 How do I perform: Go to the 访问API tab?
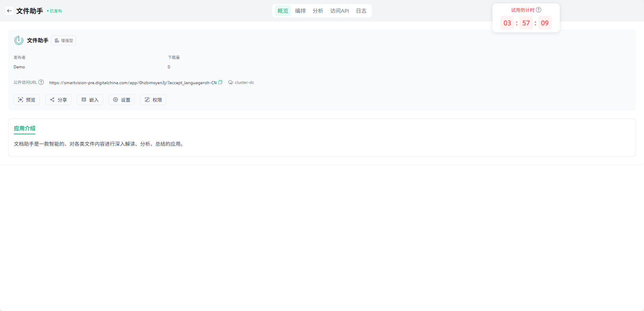pos(339,11)
